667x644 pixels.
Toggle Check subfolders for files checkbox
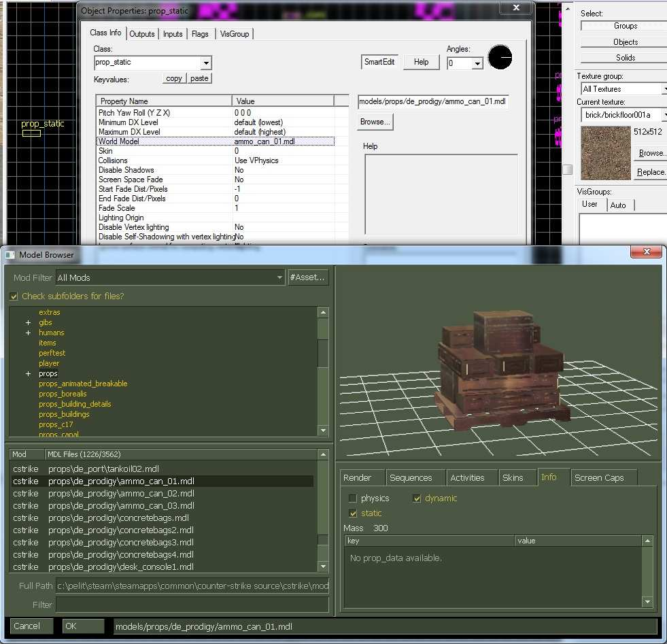[x=14, y=296]
